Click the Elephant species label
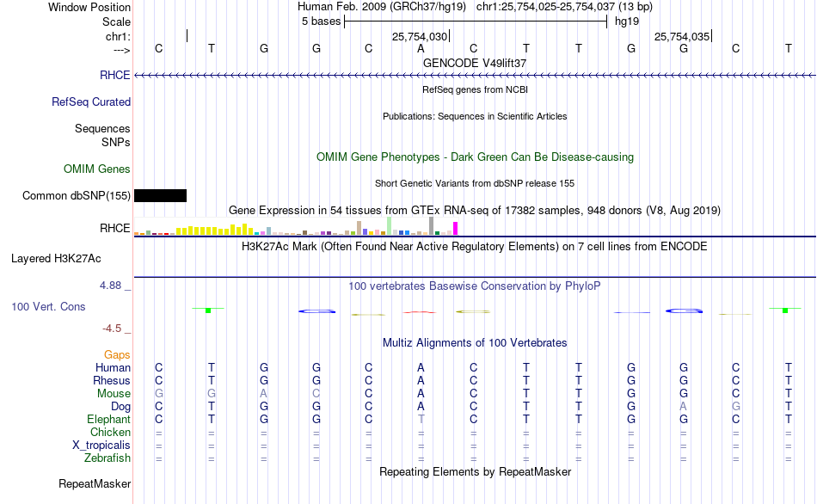 click(x=108, y=419)
